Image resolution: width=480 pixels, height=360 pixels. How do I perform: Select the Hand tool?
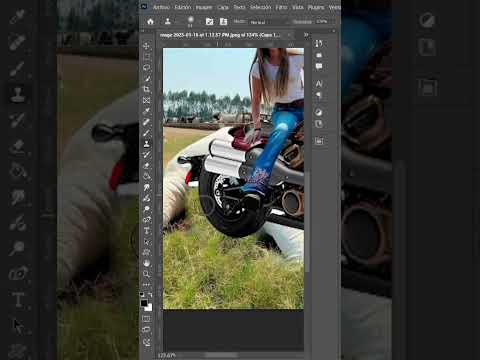(x=146, y=263)
